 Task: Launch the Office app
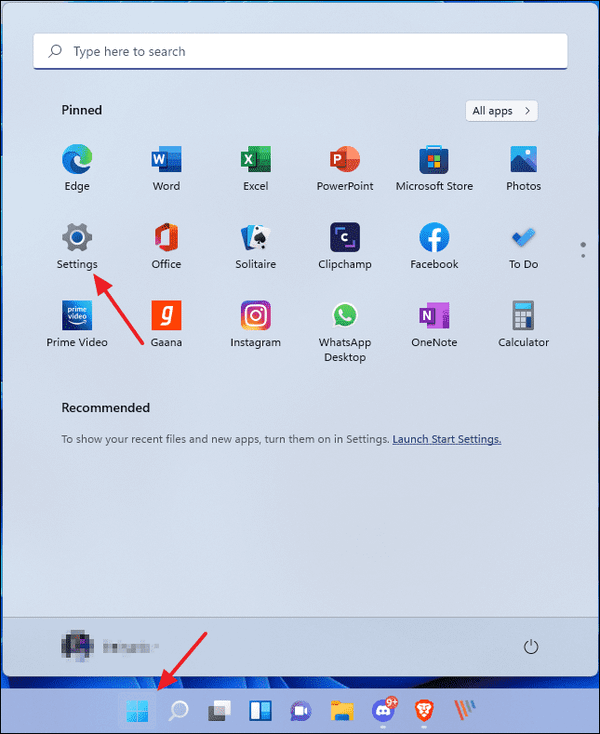pyautogui.click(x=166, y=246)
